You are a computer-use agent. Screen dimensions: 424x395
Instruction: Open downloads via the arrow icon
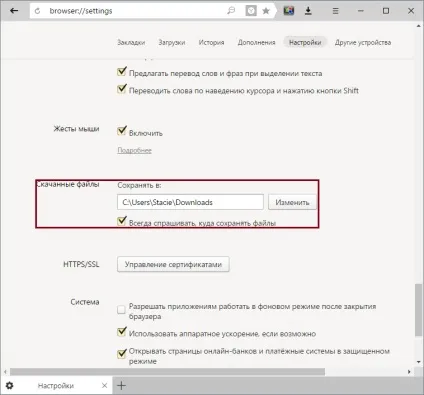[308, 11]
